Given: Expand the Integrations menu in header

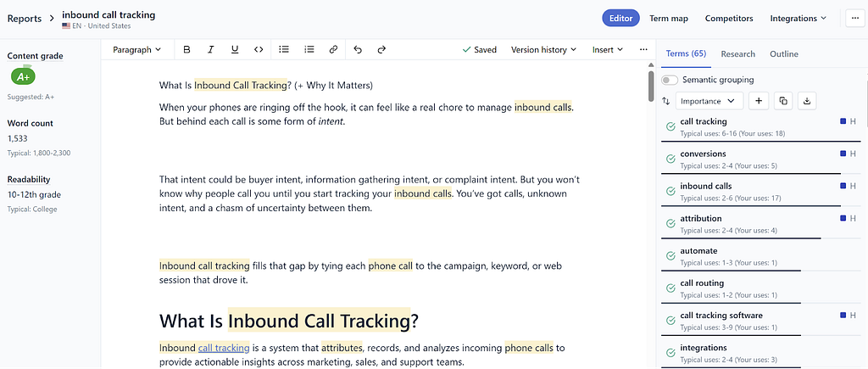Looking at the screenshot, I should point(798,19).
